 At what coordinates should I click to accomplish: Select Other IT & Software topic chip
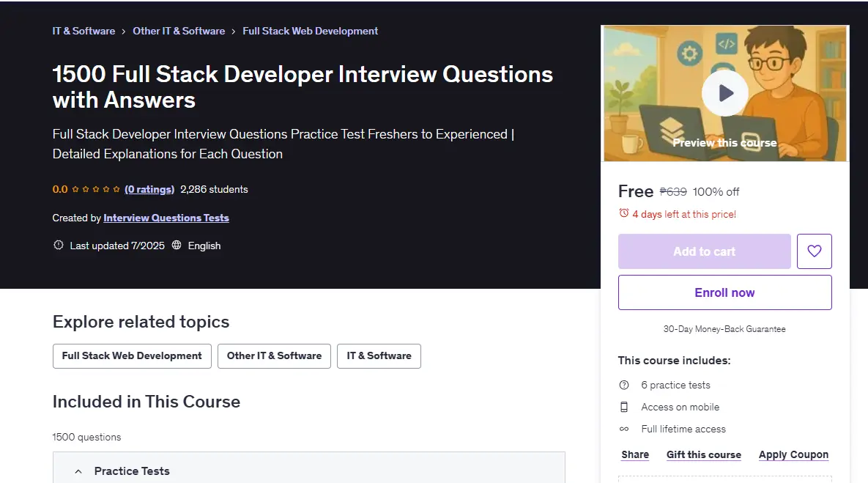[x=274, y=356]
